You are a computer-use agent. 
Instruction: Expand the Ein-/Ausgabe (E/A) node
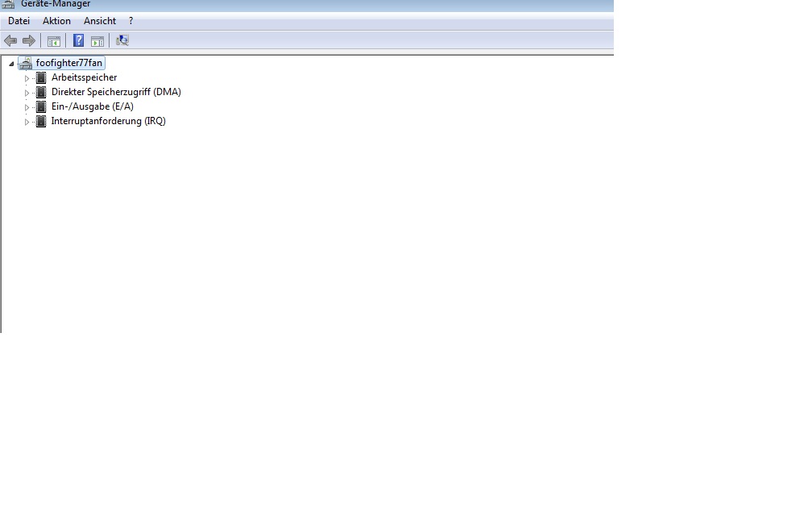click(x=27, y=107)
